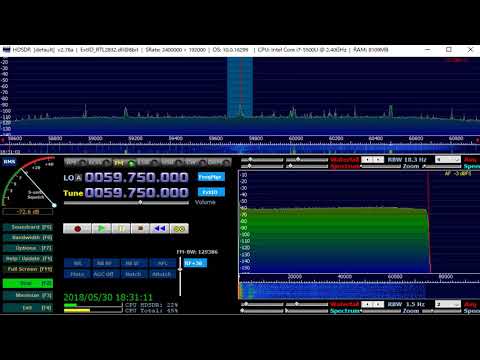Viewport: 480px width, 360px height.
Task: Toggle the NB RF noise blanker
Action: click(105, 263)
